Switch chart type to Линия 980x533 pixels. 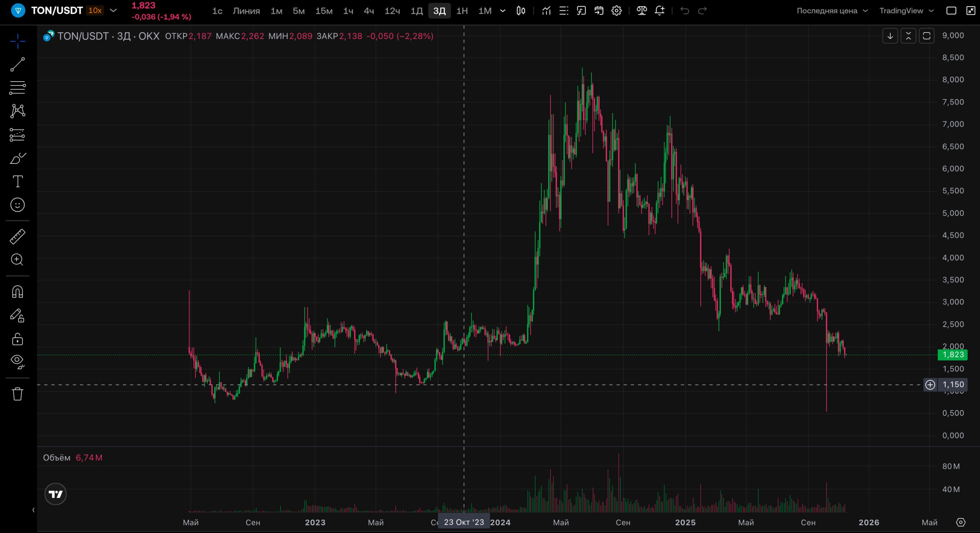tap(246, 11)
